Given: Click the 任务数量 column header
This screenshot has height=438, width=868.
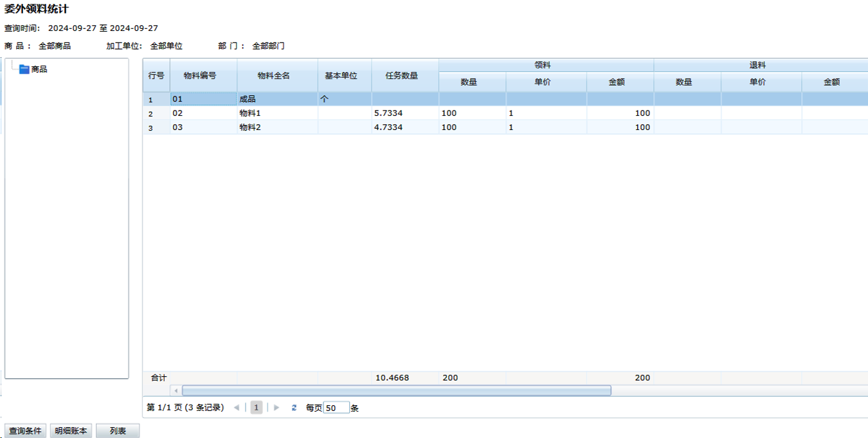Looking at the screenshot, I should click(x=402, y=75).
